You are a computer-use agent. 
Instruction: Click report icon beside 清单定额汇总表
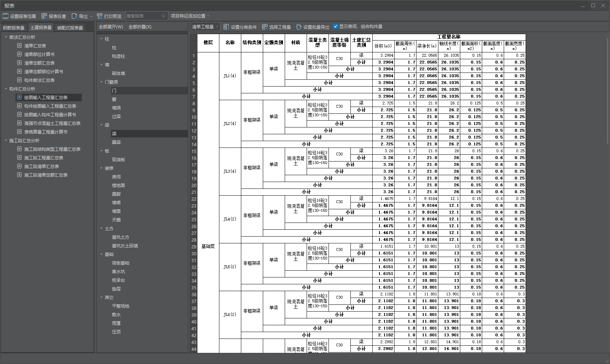[x=20, y=63]
